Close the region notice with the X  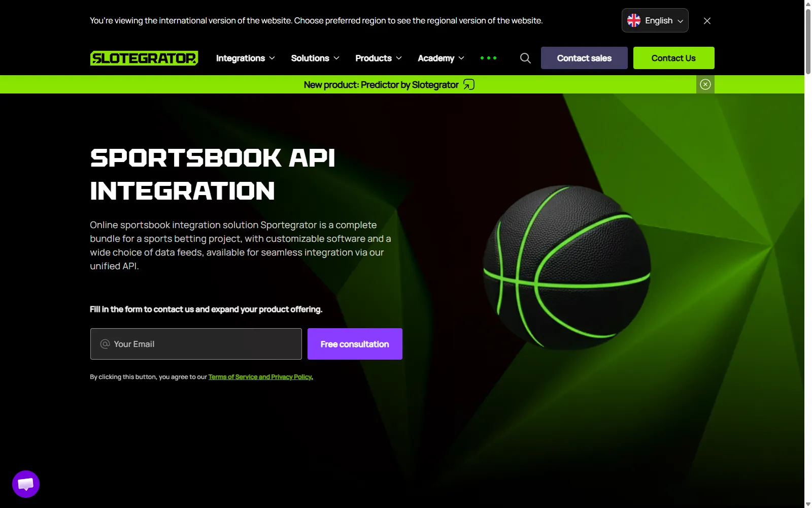(707, 21)
